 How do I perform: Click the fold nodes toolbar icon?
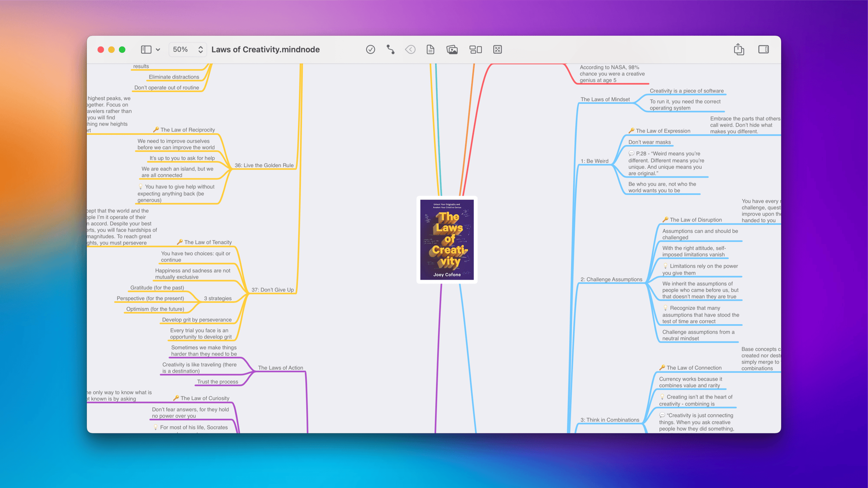click(x=498, y=50)
